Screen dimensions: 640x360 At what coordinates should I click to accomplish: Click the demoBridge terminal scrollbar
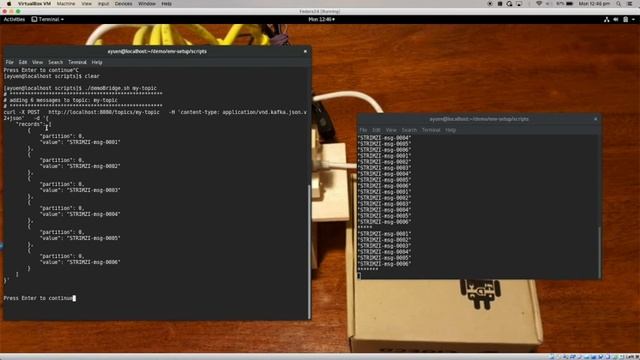pos(309,251)
